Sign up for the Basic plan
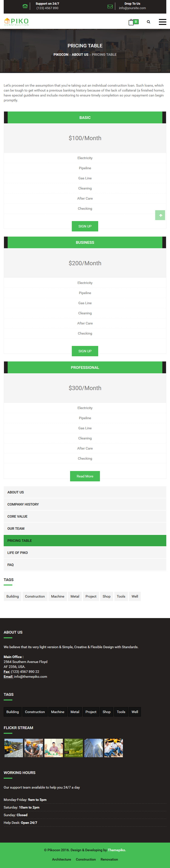The image size is (170, 868). pyautogui.click(x=85, y=226)
